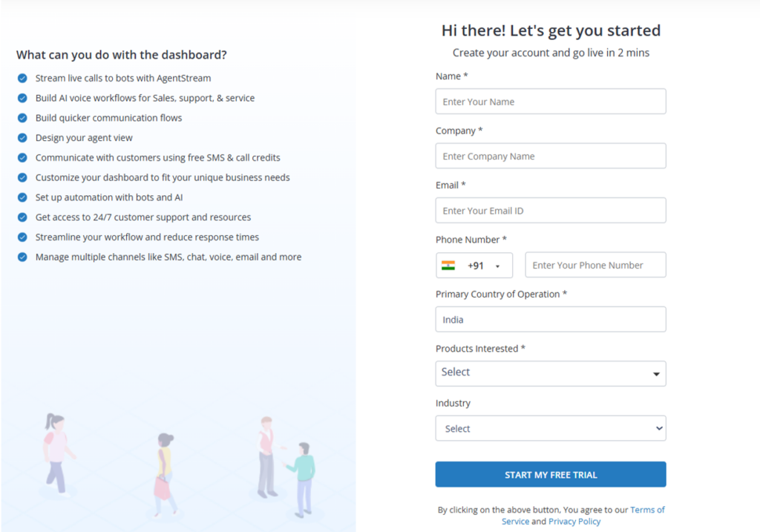Screen dimensions: 760x532
Task: Open the Products Interested select dropdown
Action: tap(550, 373)
